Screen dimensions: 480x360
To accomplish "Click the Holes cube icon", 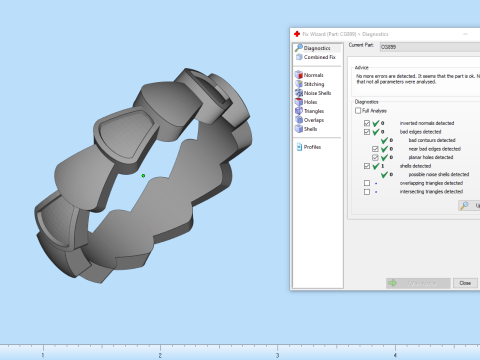I will (299, 102).
